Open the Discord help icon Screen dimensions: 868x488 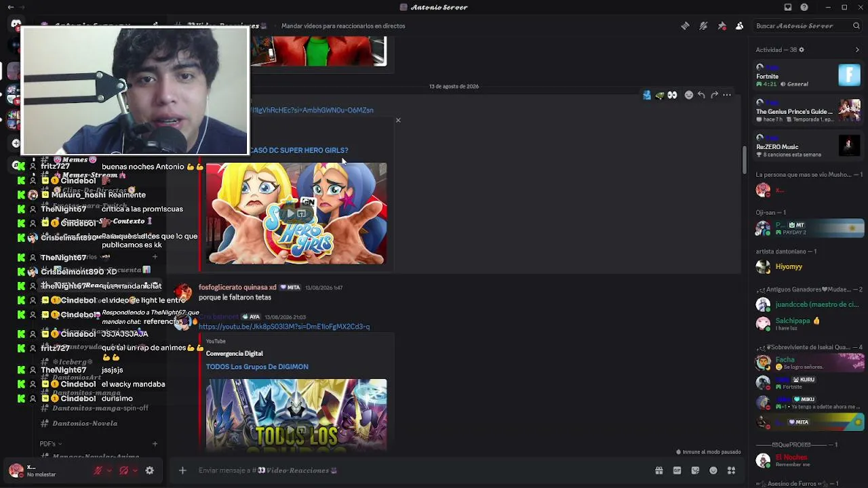click(x=804, y=7)
